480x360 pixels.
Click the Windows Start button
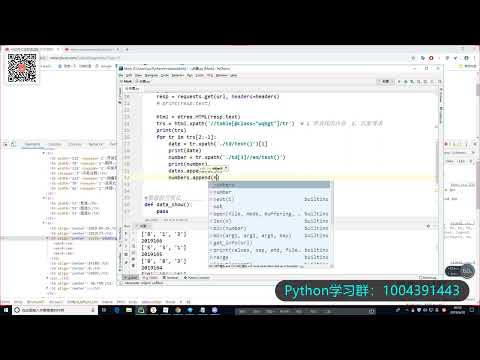6,310
